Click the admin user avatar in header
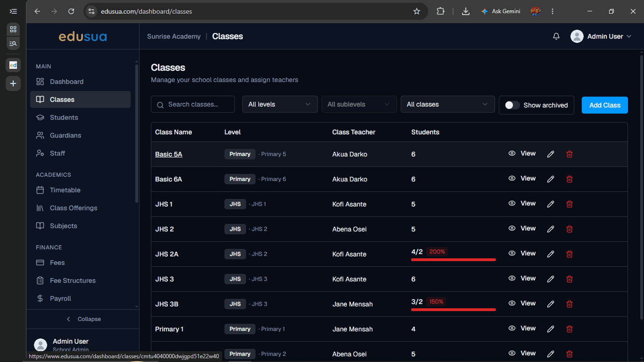Screen dimensions: 644x362 (577, 36)
